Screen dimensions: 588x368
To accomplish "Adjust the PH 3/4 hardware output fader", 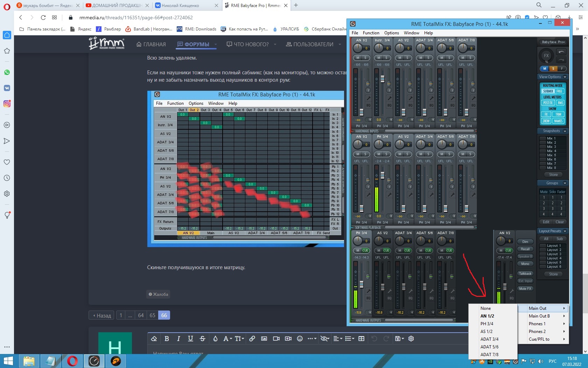I will [x=362, y=285].
